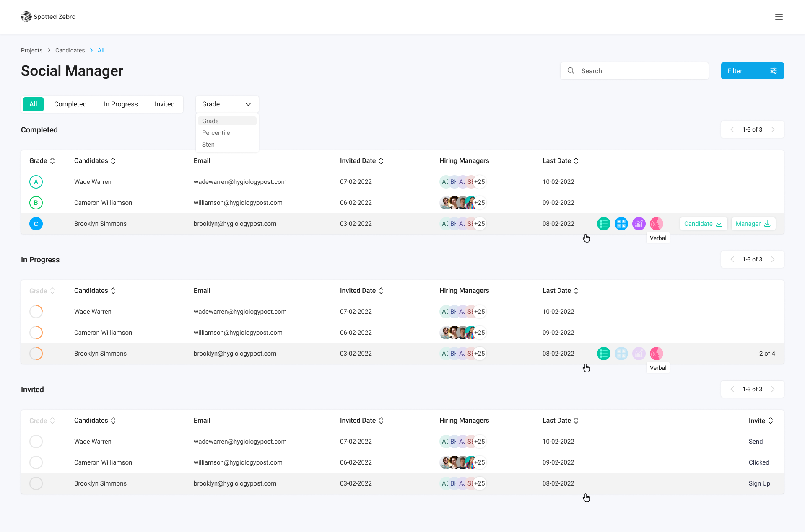Switch to the Invited tab

[164, 104]
